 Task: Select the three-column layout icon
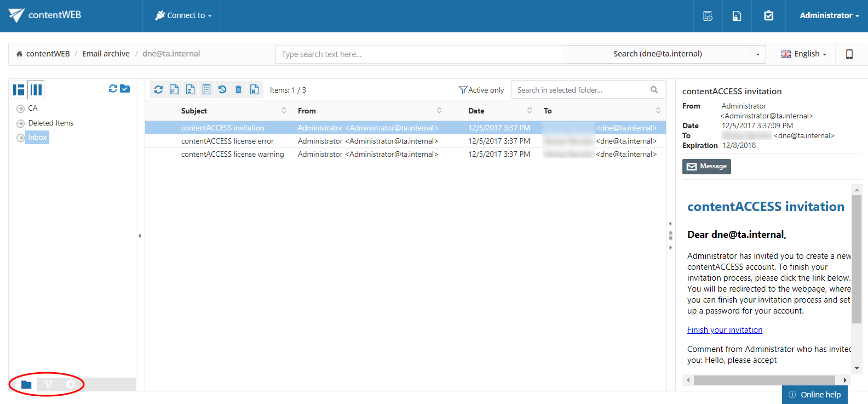[36, 90]
